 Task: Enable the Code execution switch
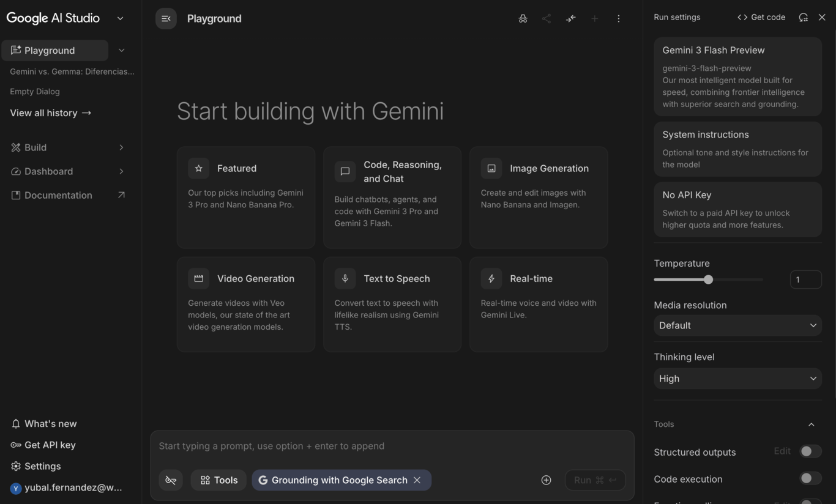[810, 478]
